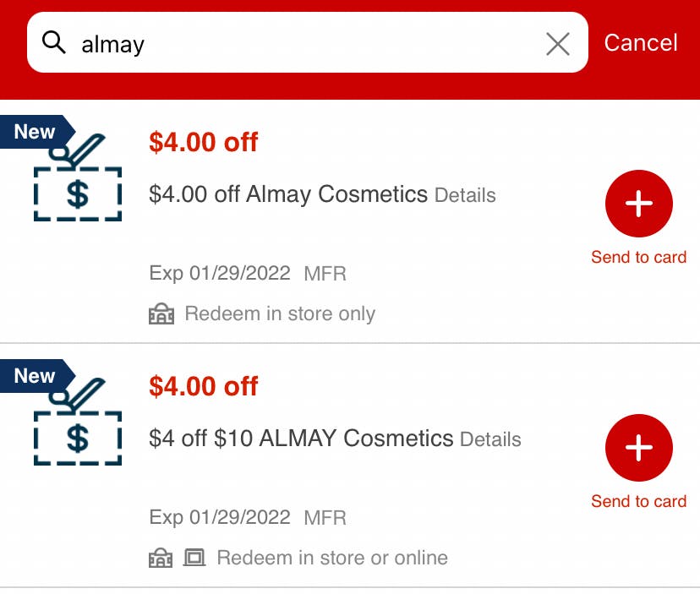Screen dimensions: 700x594
Task: Tap the New badge on first coupon
Action: point(35,132)
